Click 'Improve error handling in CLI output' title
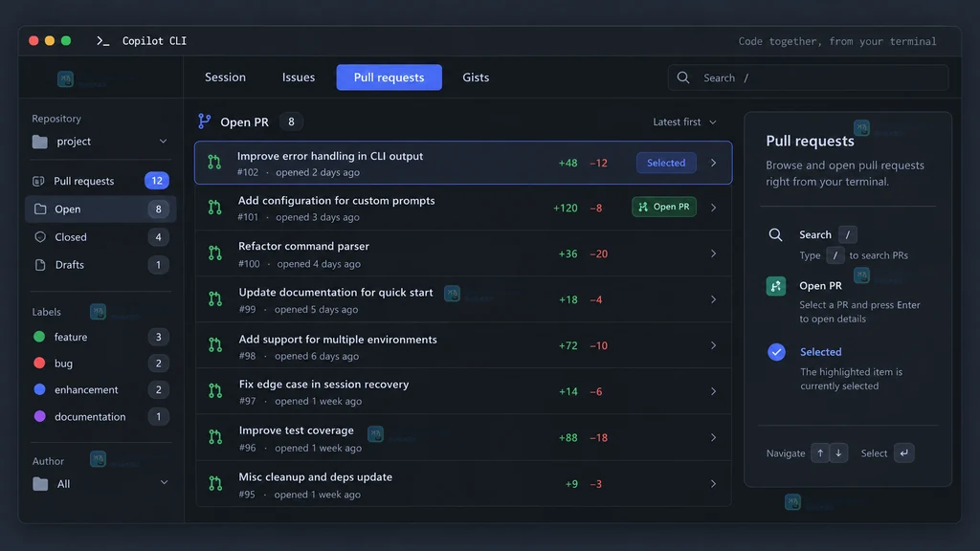 330,156
